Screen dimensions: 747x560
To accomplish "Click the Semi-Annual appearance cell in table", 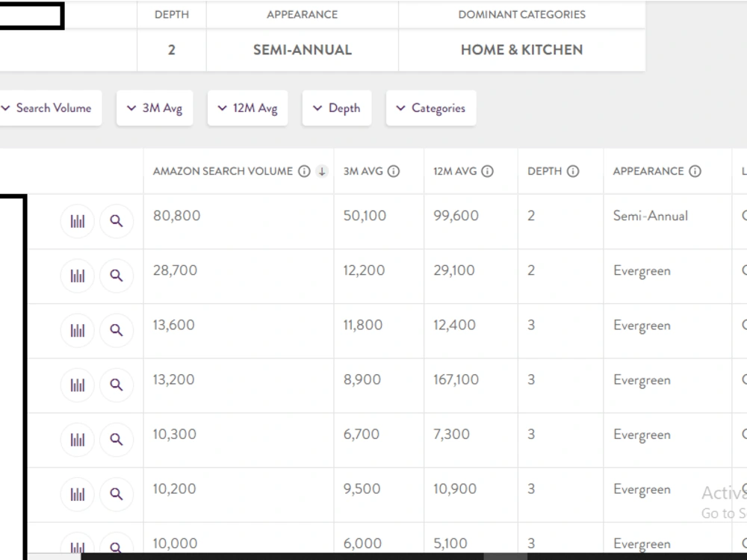I will [x=651, y=217].
